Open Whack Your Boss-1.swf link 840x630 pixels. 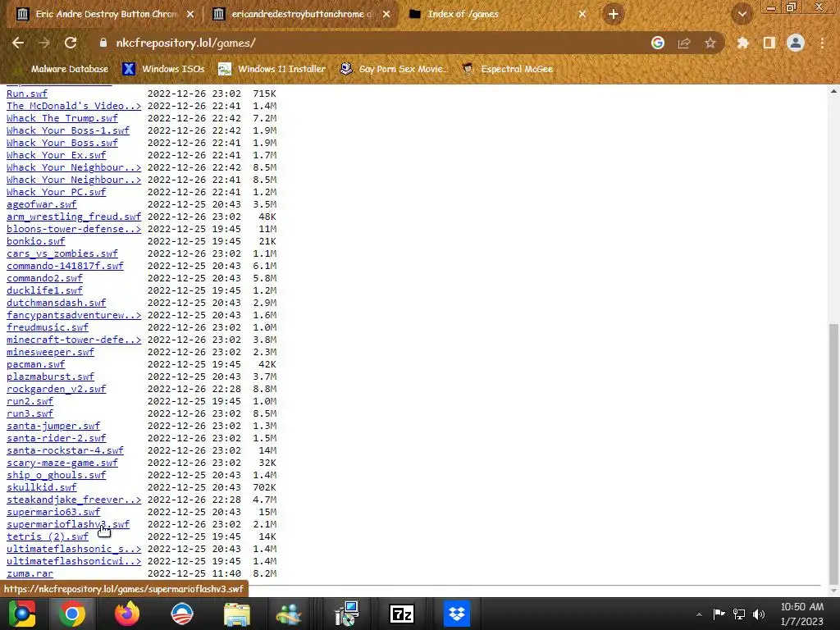click(x=68, y=130)
